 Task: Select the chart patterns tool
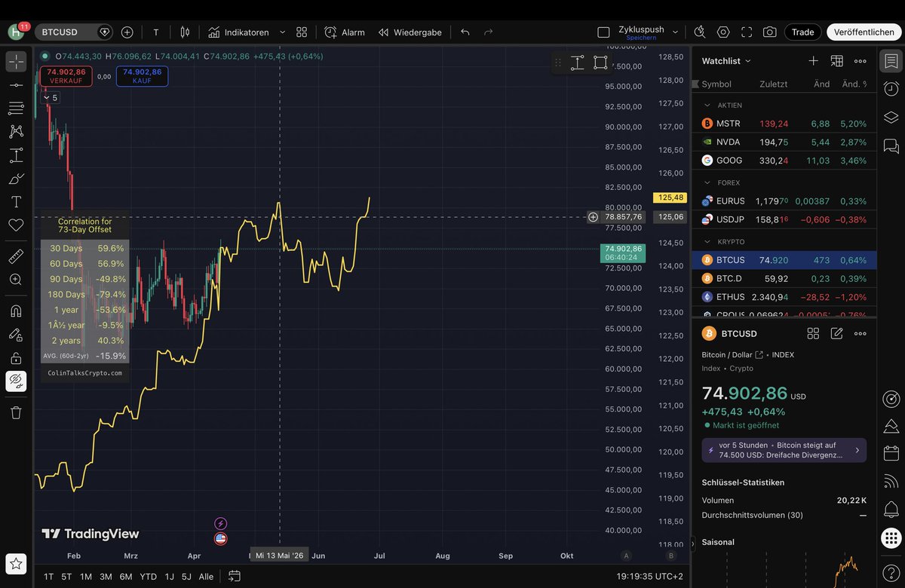coord(16,132)
